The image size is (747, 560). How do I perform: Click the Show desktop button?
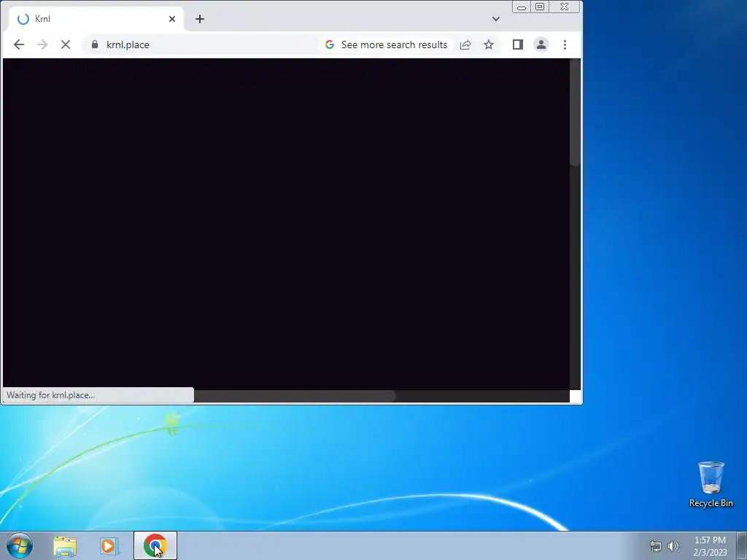tap(742, 545)
